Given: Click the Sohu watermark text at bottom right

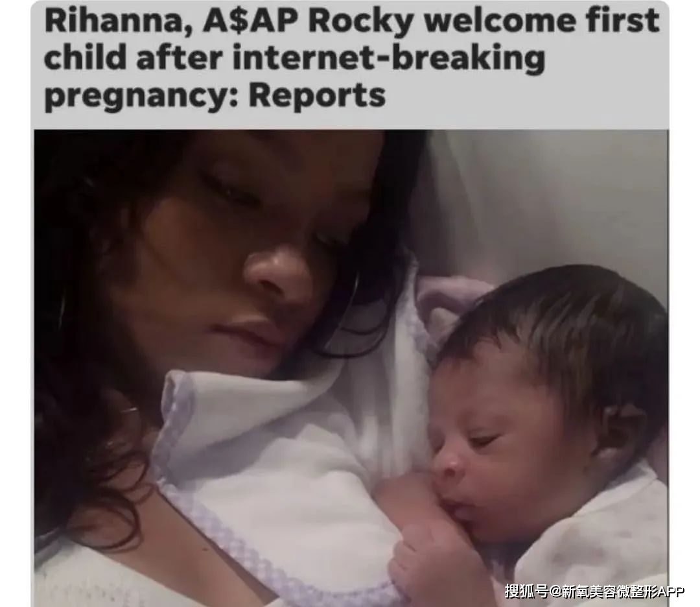Looking at the screenshot, I should [x=594, y=591].
